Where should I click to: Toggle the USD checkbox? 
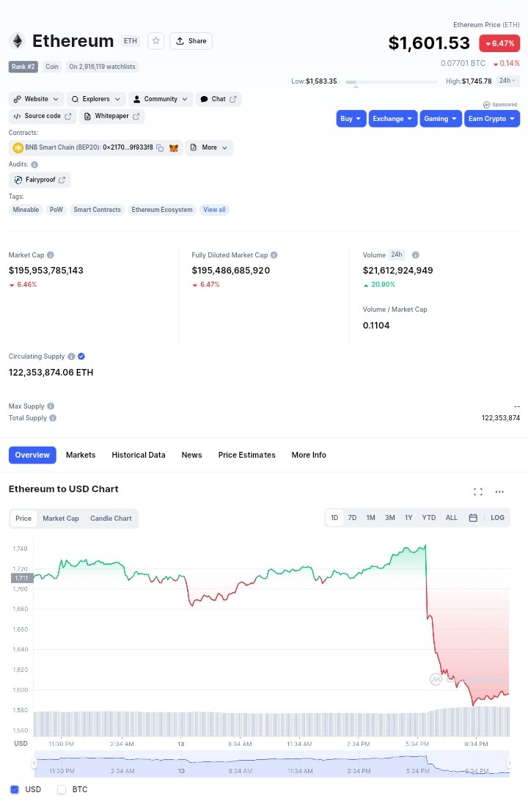(x=15, y=790)
